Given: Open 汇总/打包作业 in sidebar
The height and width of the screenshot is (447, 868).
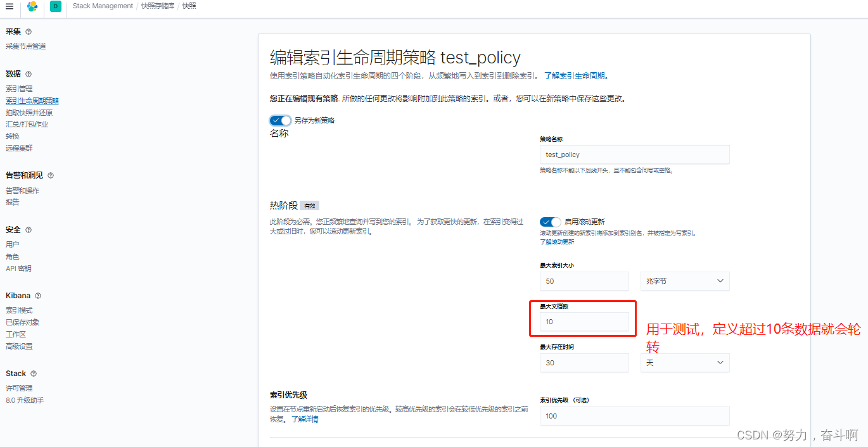Looking at the screenshot, I should point(27,125).
